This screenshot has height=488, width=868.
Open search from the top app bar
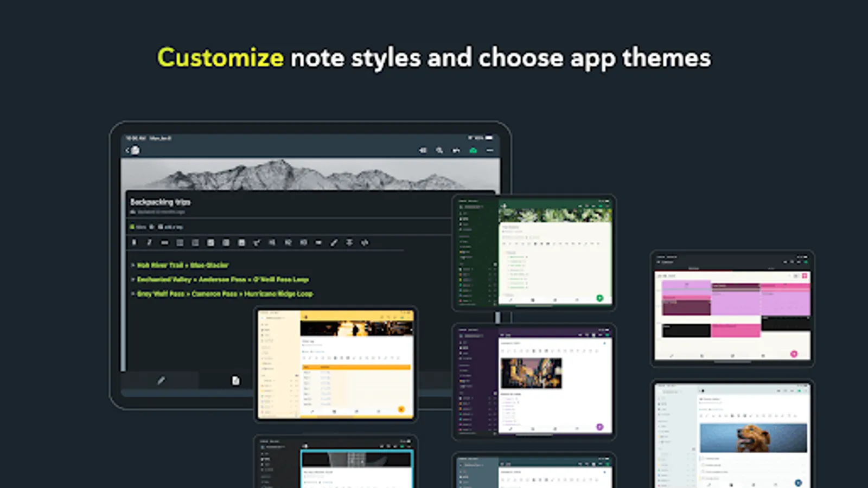coord(439,150)
